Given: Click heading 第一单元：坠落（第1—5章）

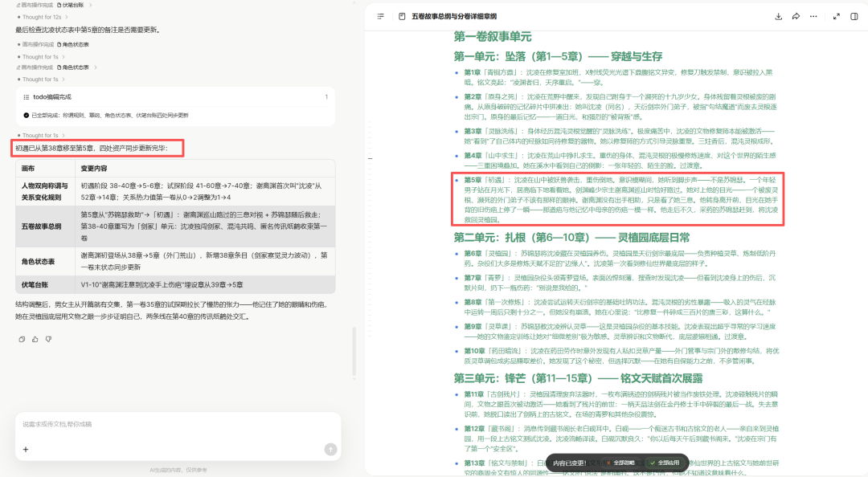Looking at the screenshot, I should (x=558, y=56).
